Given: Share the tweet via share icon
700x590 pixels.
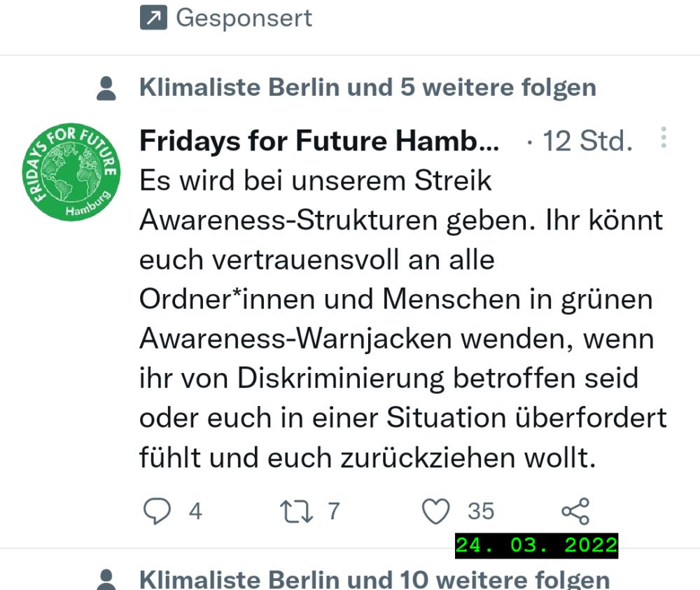Looking at the screenshot, I should (x=575, y=512).
